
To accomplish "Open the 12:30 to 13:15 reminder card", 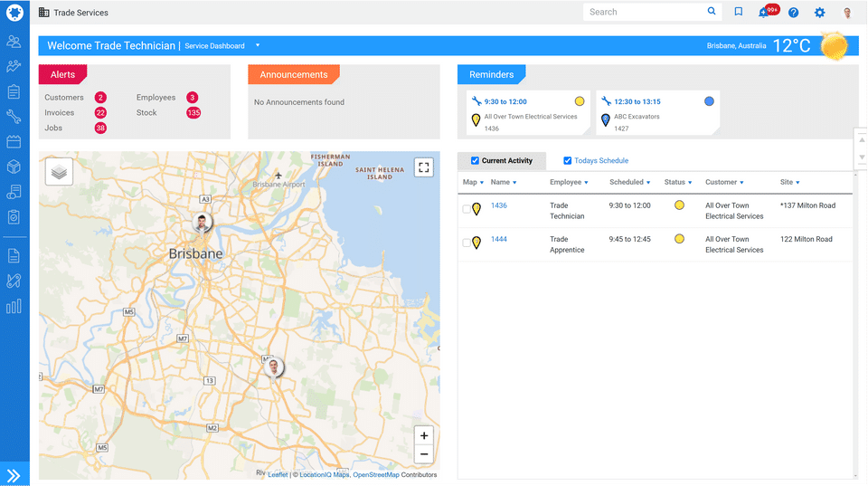I will coord(658,112).
